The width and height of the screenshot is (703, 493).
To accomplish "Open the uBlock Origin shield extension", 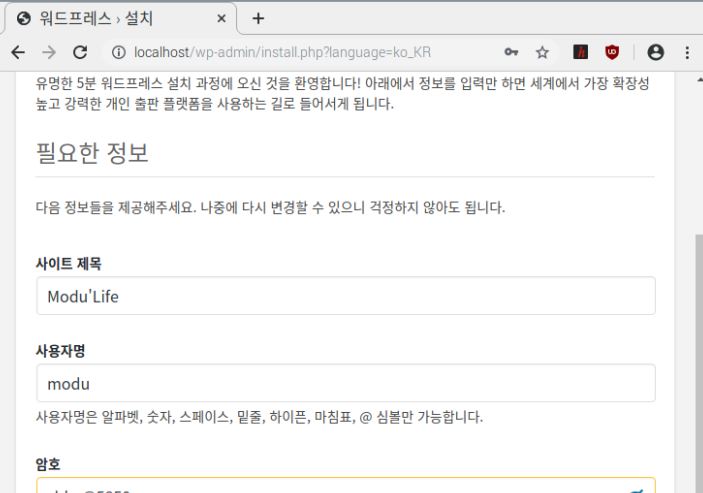I will coord(612,52).
